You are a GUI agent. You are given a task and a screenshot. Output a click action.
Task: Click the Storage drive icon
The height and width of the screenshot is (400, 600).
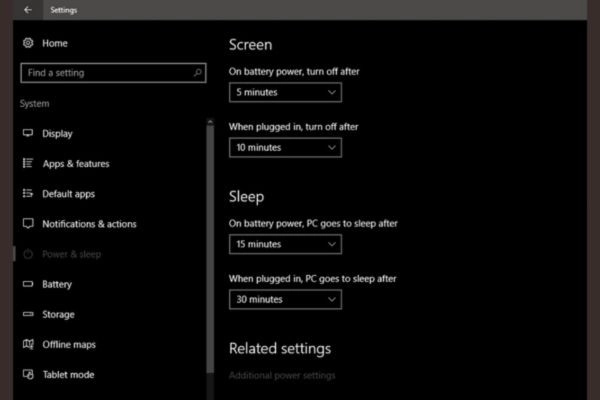[28, 314]
